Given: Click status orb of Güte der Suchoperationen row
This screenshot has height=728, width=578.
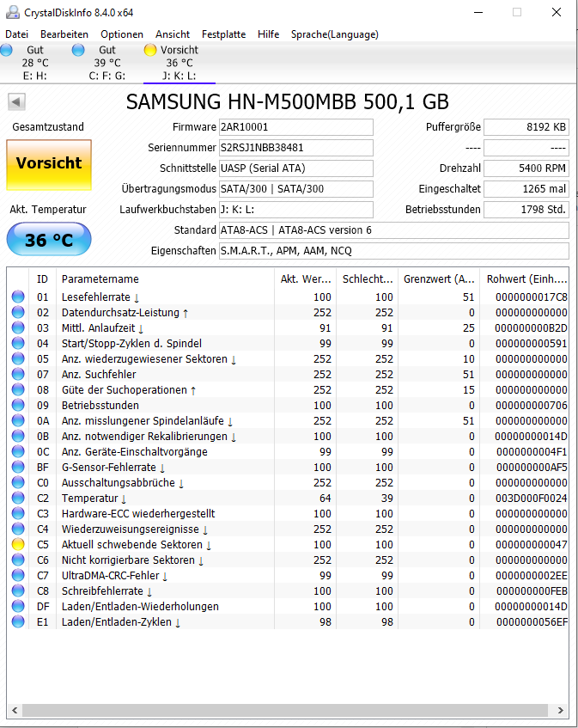Looking at the screenshot, I should 18,389.
